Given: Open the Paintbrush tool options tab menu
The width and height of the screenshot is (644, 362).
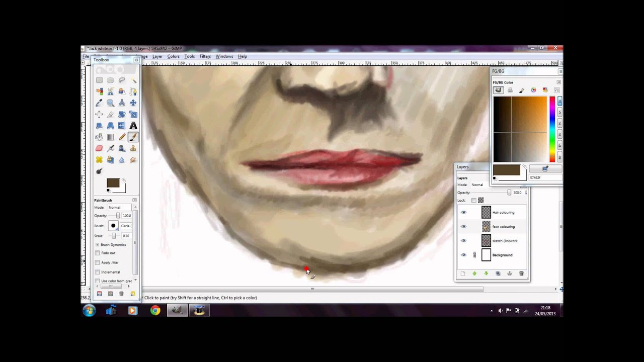Looking at the screenshot, I should click(x=134, y=200).
